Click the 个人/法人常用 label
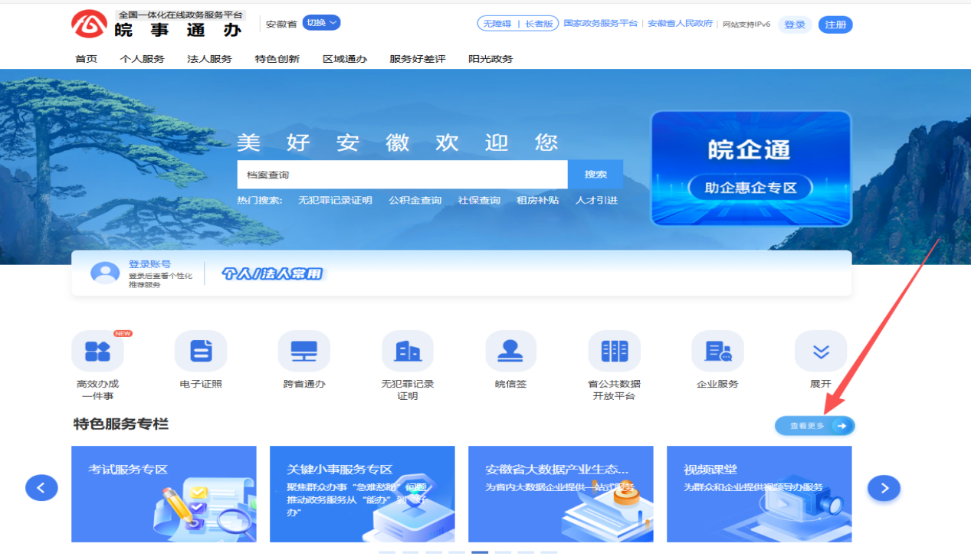The width and height of the screenshot is (971, 560). coord(272,273)
